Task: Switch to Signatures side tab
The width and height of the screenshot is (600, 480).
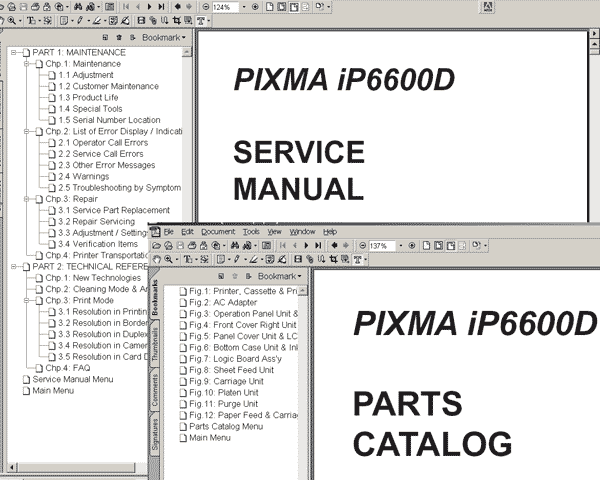Action: pos(155,434)
